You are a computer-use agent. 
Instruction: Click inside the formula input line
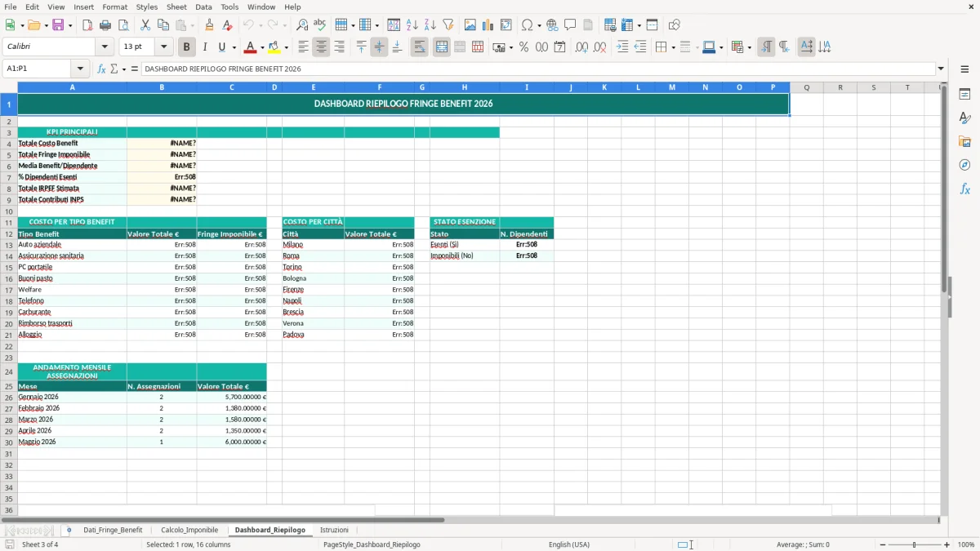click(x=537, y=69)
